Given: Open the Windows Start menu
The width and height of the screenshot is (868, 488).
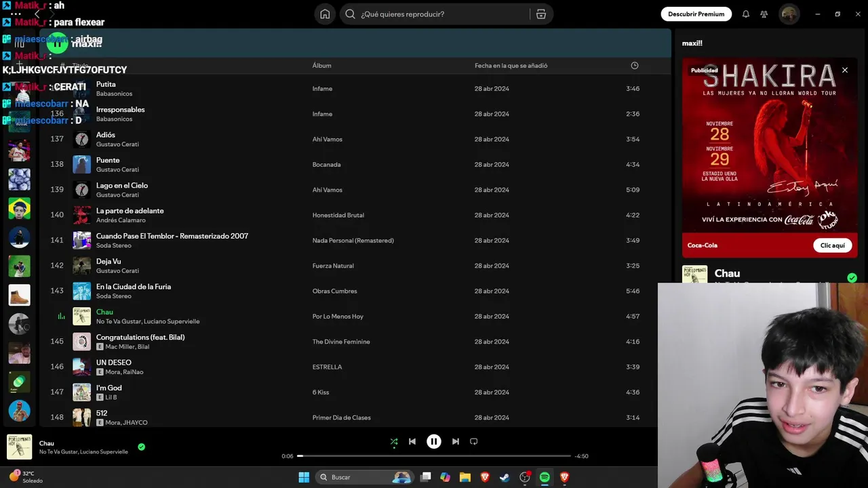Looking at the screenshot, I should [x=304, y=477].
